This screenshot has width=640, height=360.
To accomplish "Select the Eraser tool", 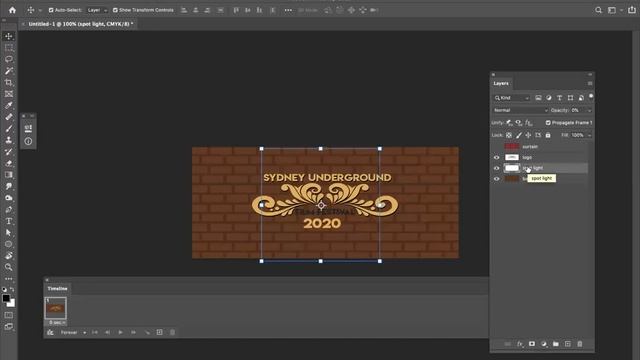I will pyautogui.click(x=9, y=163).
